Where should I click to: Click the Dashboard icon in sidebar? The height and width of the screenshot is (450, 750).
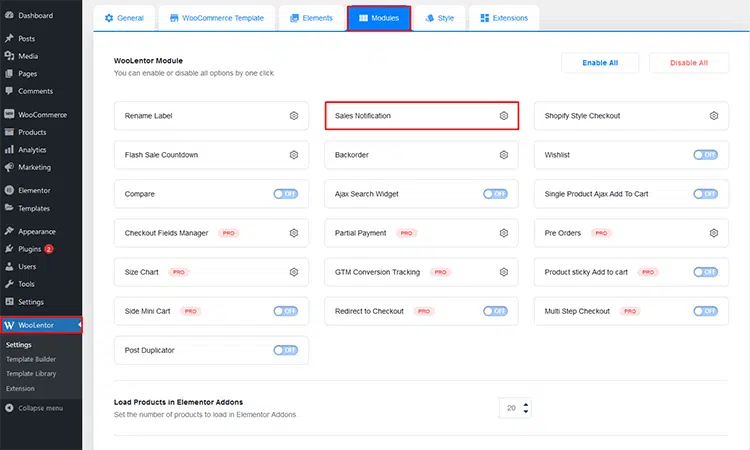point(9,15)
